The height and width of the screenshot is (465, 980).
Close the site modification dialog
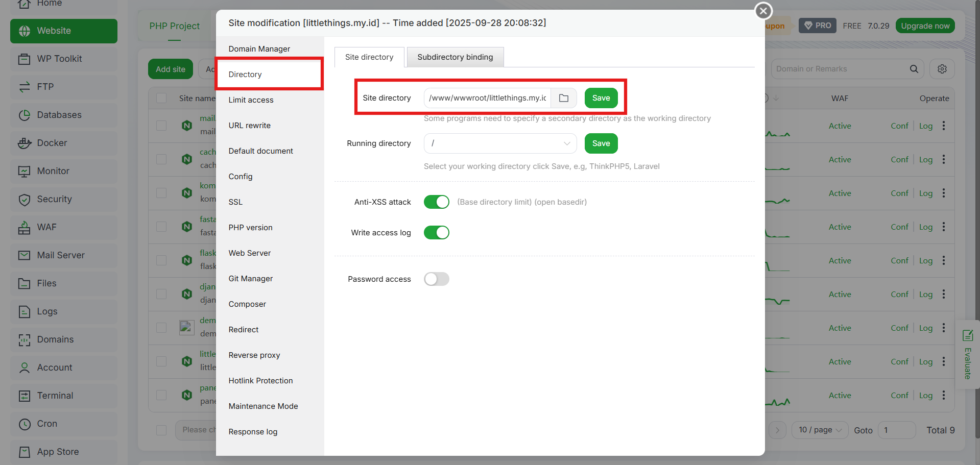point(763,11)
